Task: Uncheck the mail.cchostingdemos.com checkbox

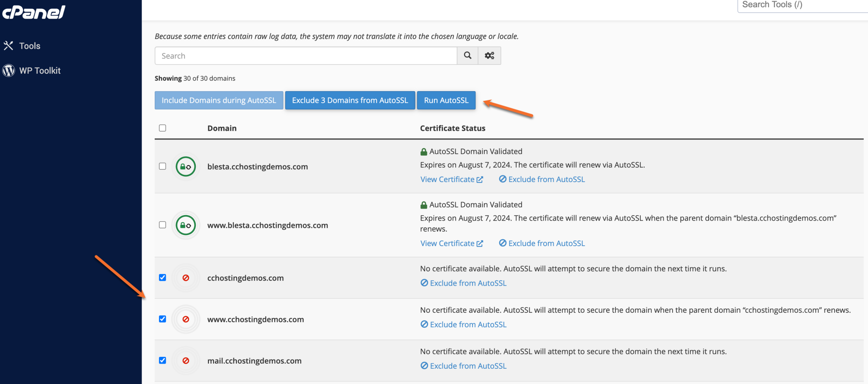Action: pos(162,360)
